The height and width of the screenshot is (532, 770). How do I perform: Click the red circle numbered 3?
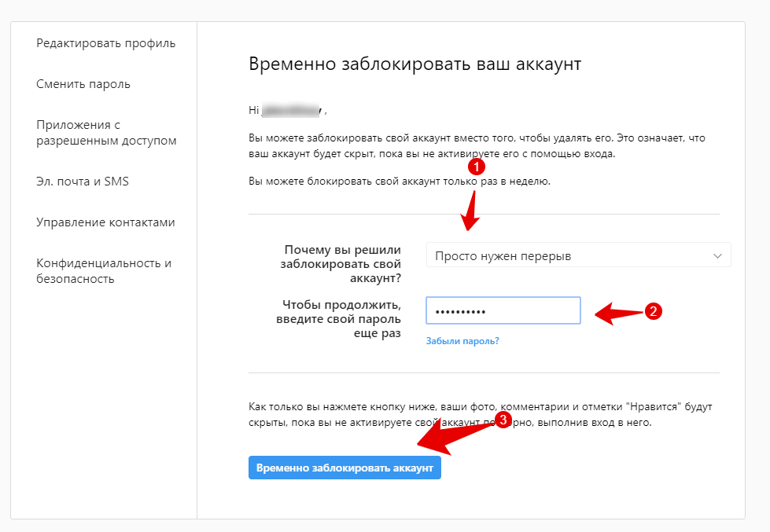(503, 420)
